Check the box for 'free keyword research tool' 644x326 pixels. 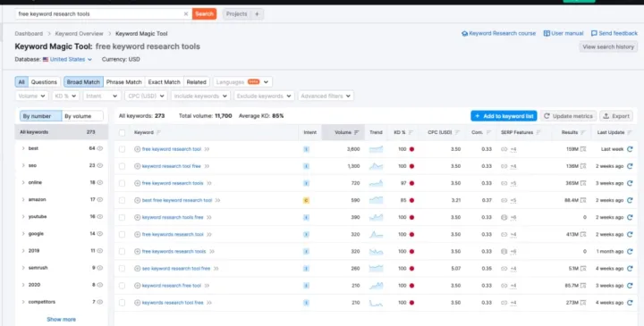coord(122,149)
